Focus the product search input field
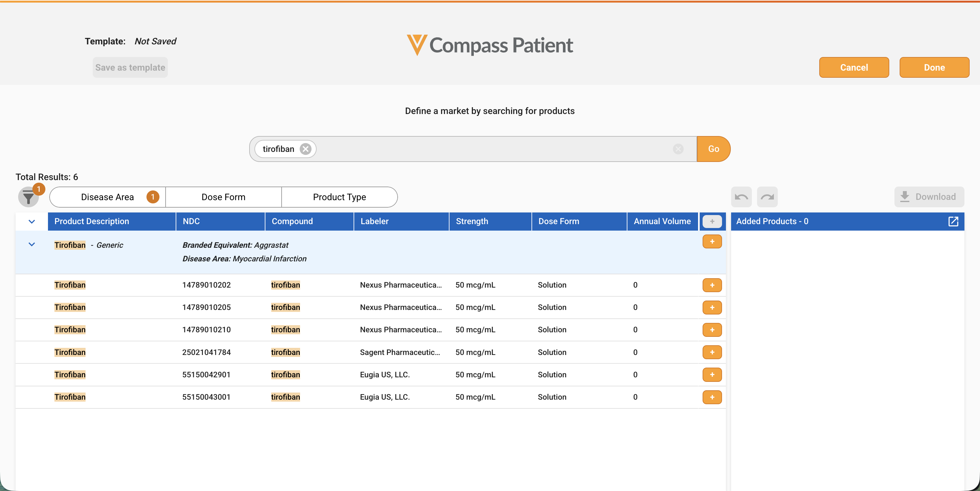980x491 pixels. point(493,149)
